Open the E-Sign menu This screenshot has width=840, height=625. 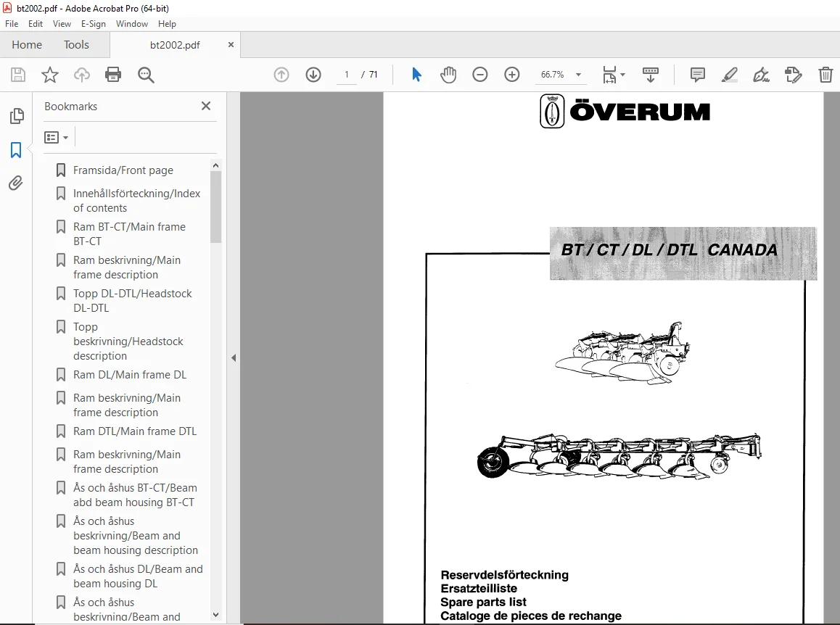[94, 24]
